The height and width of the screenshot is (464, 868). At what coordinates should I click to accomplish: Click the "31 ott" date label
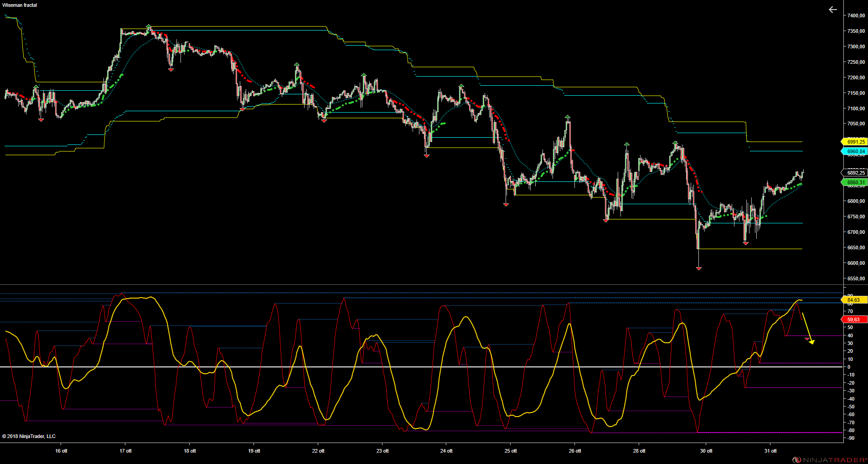pyautogui.click(x=770, y=451)
